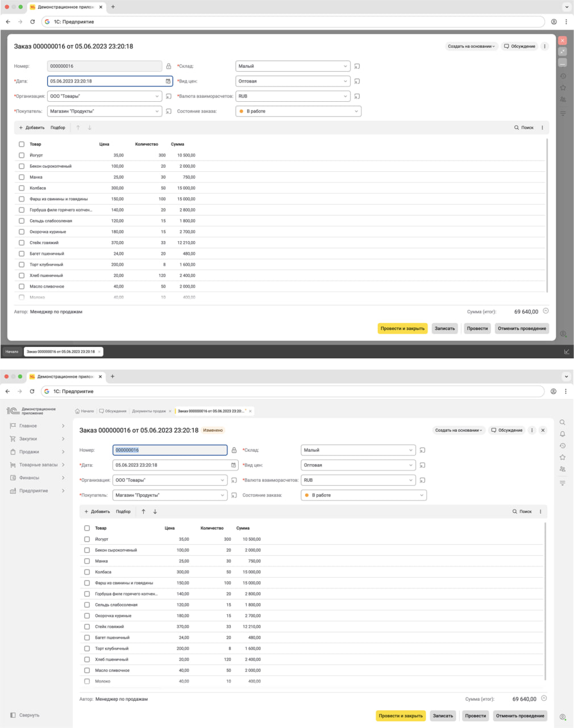The image size is (574, 728).
Task: Click the 1C logo in bottom window
Action: [x=13, y=411]
